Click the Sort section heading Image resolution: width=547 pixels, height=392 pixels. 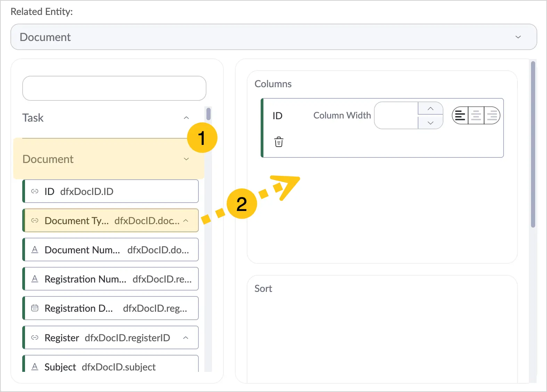point(263,288)
